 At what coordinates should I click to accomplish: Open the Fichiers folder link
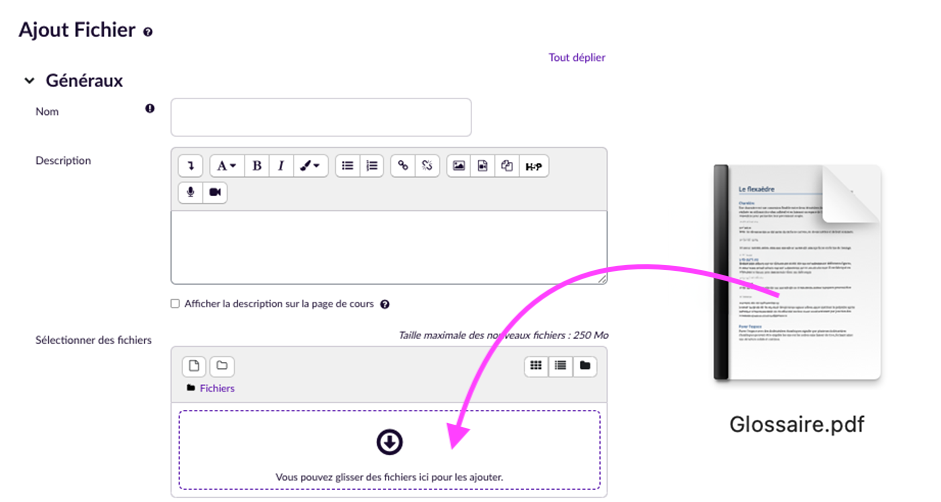tap(217, 388)
